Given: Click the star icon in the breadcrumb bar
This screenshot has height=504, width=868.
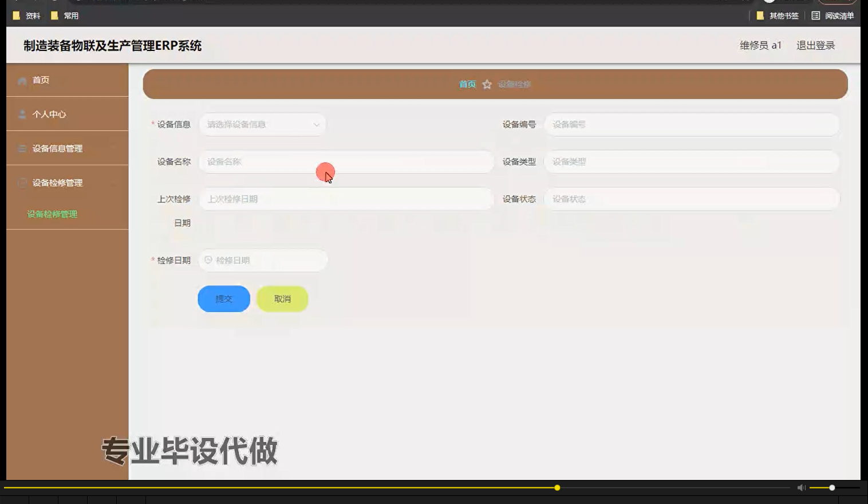Looking at the screenshot, I should (x=487, y=84).
